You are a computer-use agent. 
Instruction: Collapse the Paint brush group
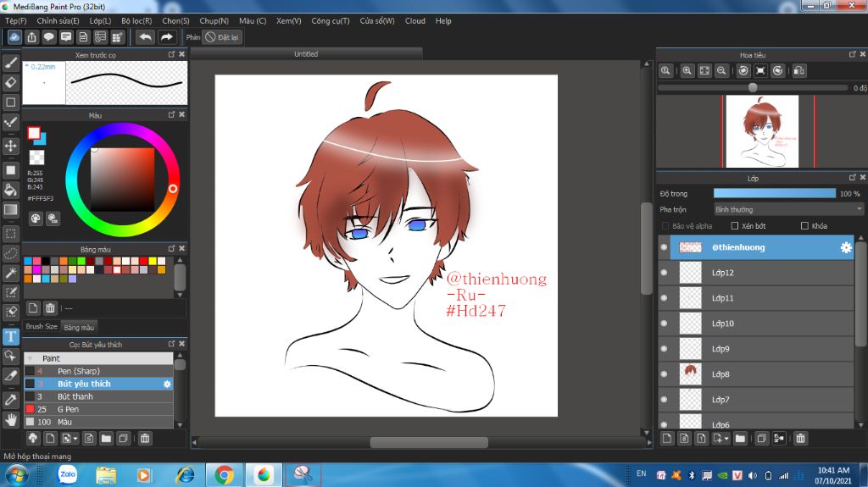pos(30,358)
